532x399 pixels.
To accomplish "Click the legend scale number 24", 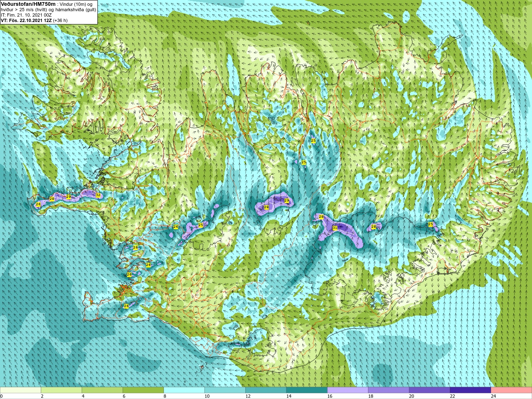I will point(493,396).
